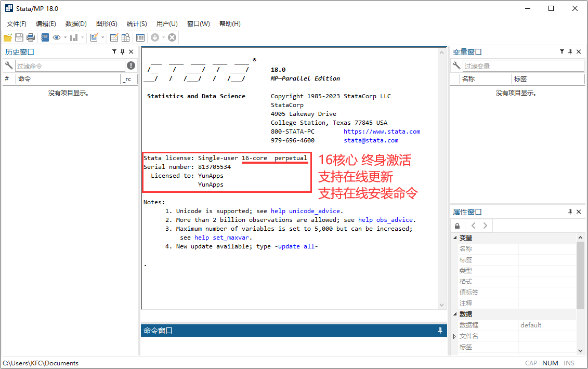Open the Data Editor (edit) icon
Viewport: 588px width, 369px height.
tap(114, 37)
